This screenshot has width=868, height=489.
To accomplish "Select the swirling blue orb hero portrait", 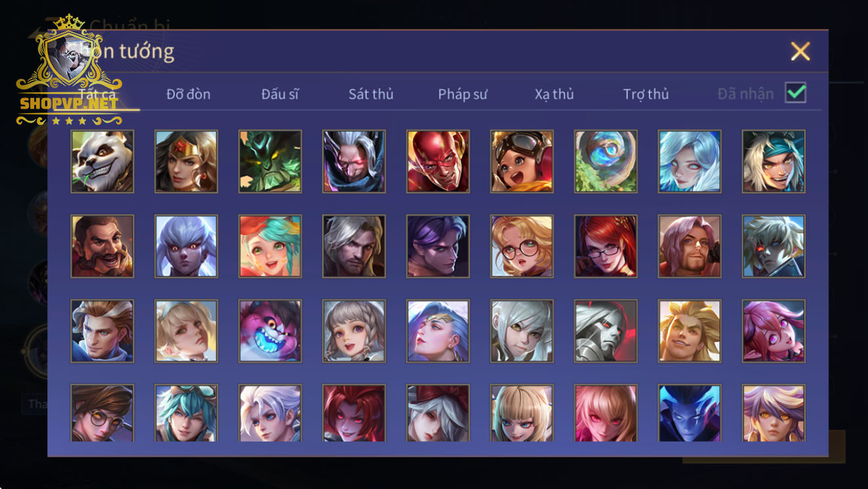I will click(x=606, y=161).
